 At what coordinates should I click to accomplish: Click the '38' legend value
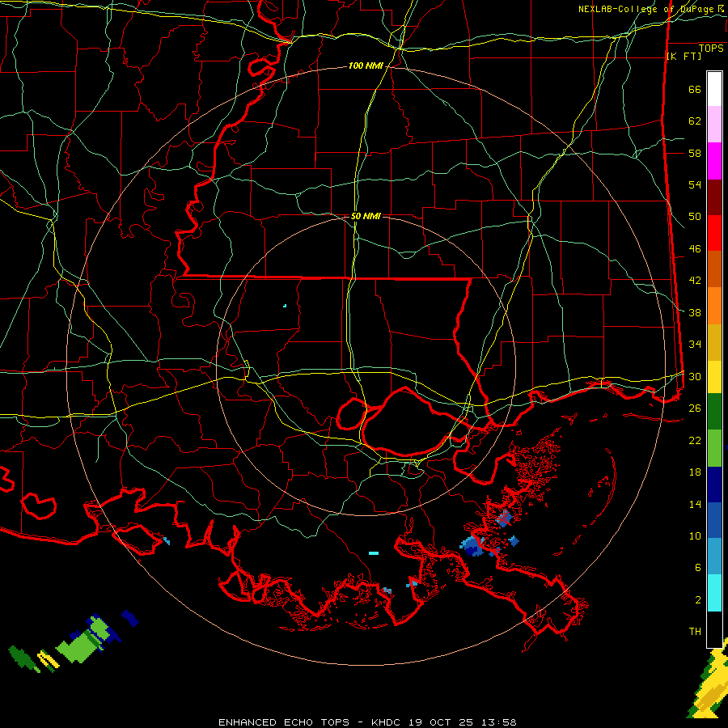[695, 313]
